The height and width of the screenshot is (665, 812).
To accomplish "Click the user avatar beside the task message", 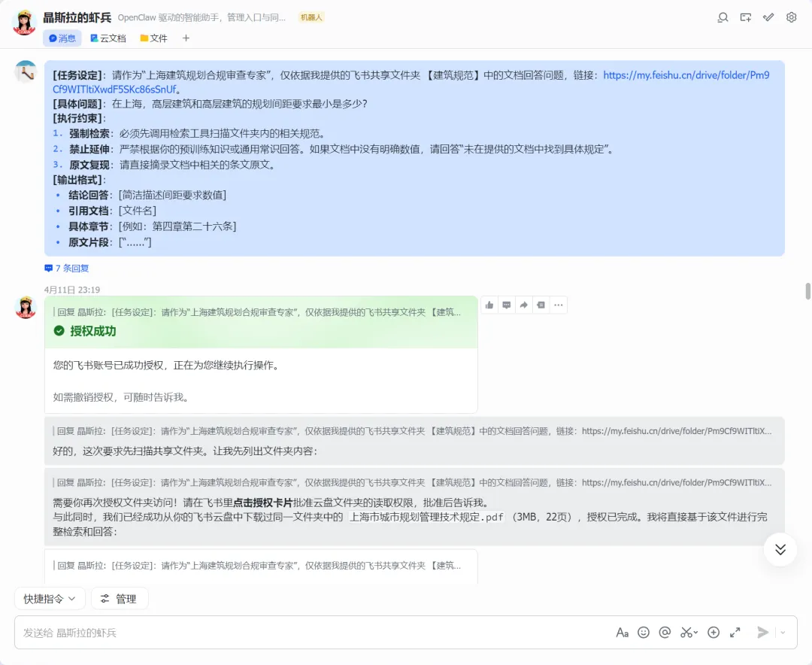I will (x=25, y=71).
